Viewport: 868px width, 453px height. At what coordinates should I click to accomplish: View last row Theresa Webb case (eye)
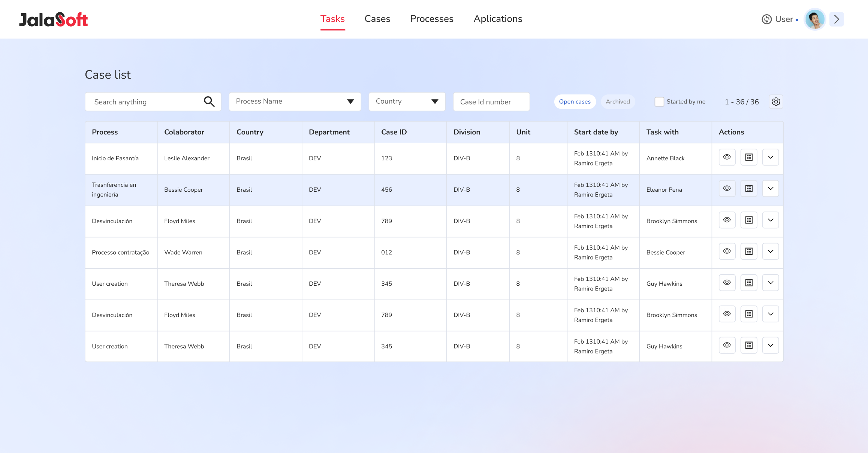click(x=727, y=345)
